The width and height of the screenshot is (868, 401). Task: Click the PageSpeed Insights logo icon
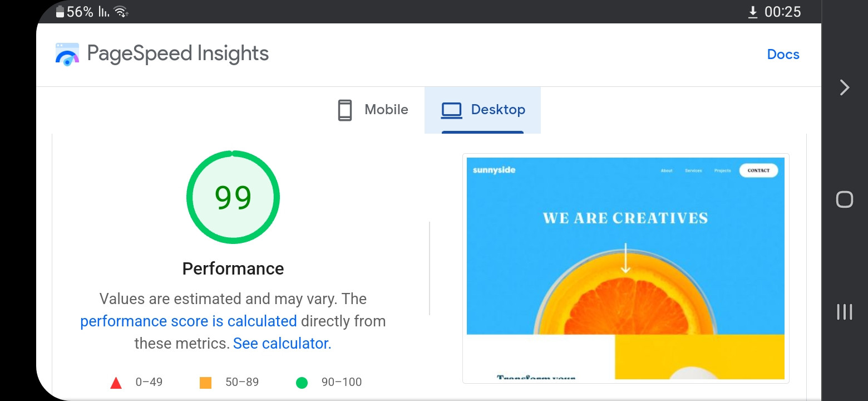67,54
